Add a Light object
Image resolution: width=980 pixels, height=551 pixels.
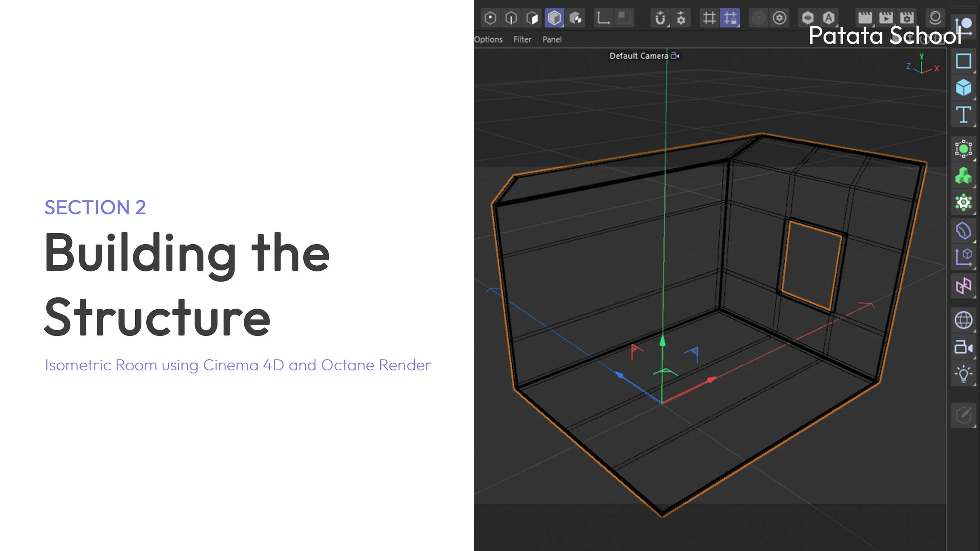point(963,374)
